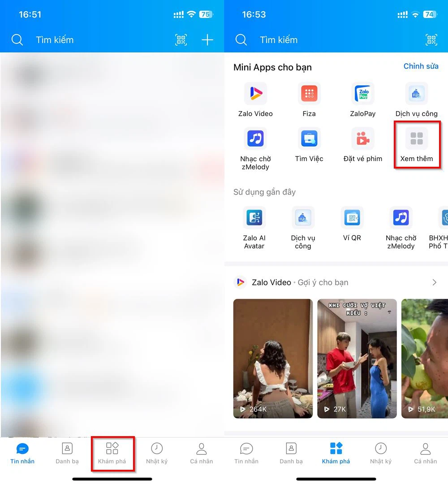
Task: Open Ví QR in recently used
Action: [x=352, y=218]
